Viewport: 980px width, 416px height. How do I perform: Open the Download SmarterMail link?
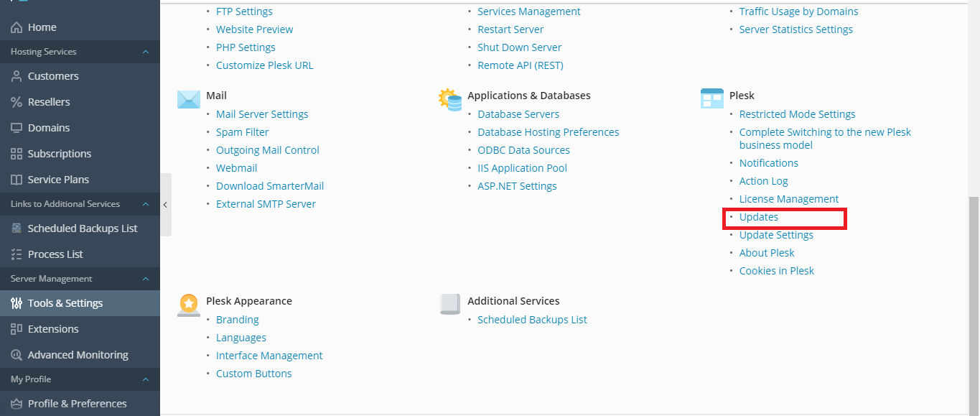pyautogui.click(x=270, y=186)
